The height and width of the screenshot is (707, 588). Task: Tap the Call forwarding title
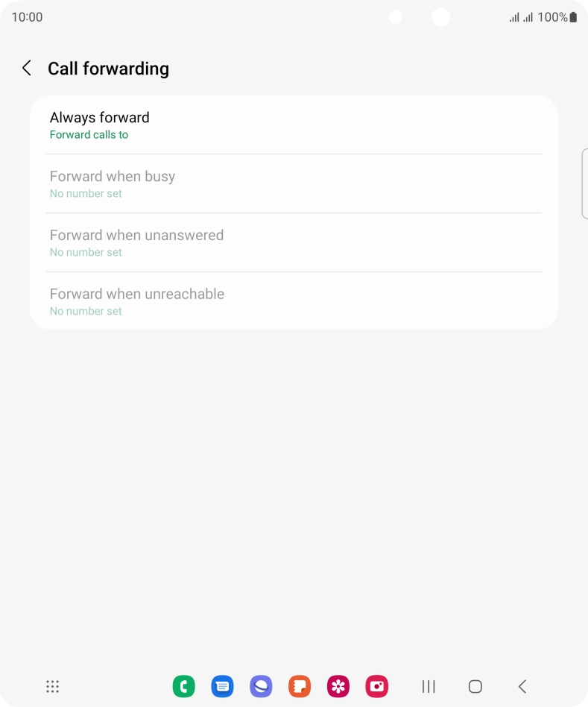[x=108, y=69]
